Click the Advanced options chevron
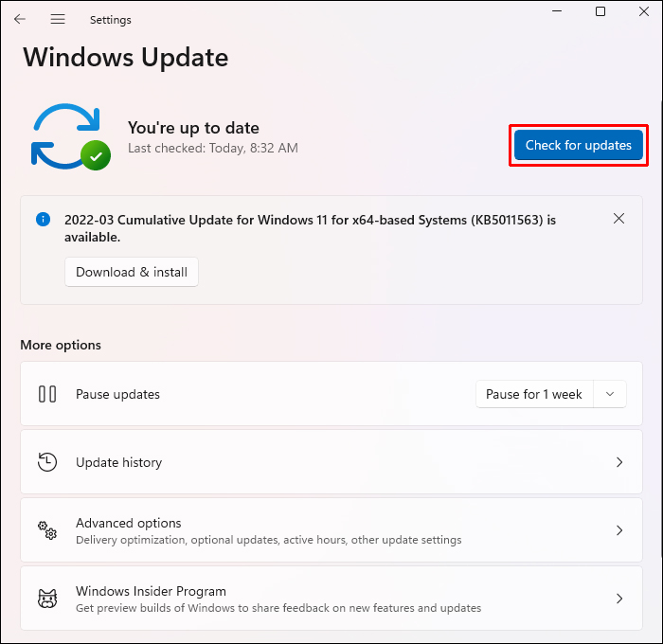 click(x=619, y=529)
